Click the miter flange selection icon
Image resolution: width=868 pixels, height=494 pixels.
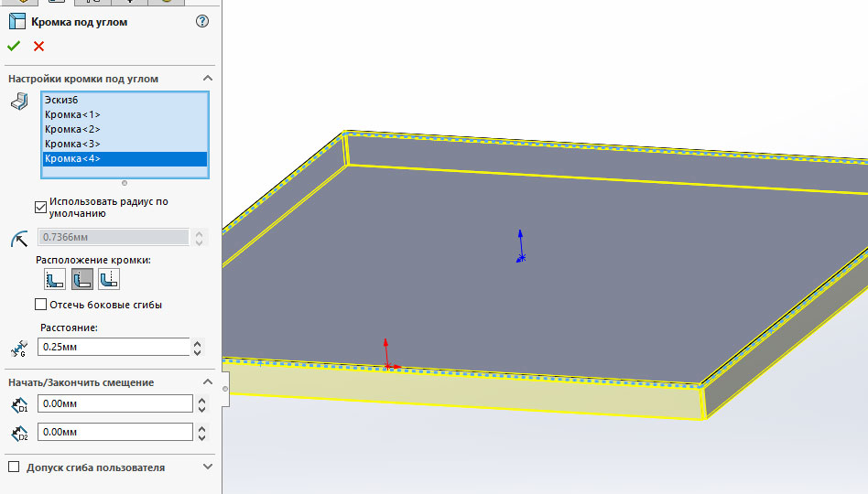[19, 102]
